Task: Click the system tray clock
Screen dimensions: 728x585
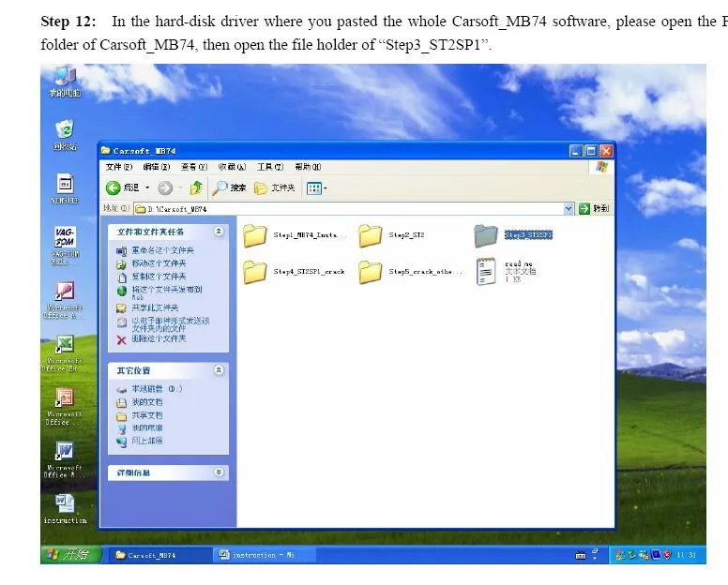Action: tap(686, 555)
